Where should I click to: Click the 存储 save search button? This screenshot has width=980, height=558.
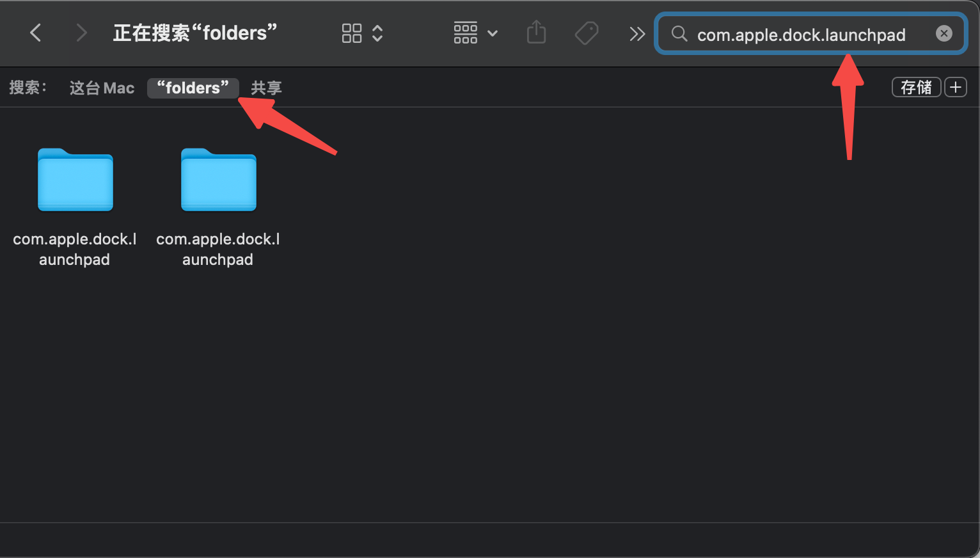[916, 87]
